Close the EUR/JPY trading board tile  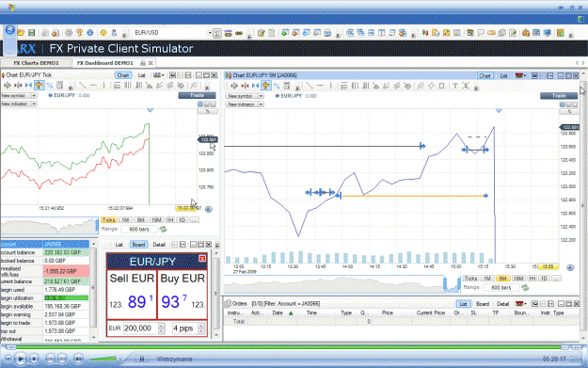[202, 258]
